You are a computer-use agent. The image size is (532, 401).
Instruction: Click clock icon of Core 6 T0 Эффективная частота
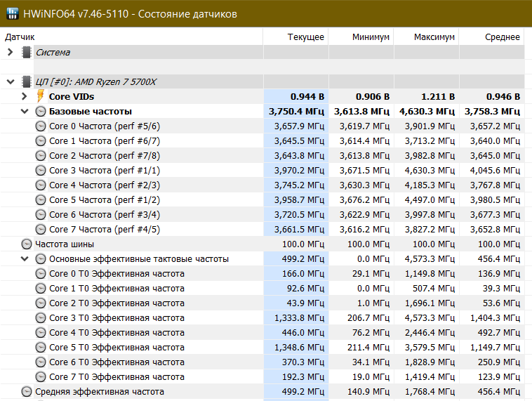[x=41, y=362]
